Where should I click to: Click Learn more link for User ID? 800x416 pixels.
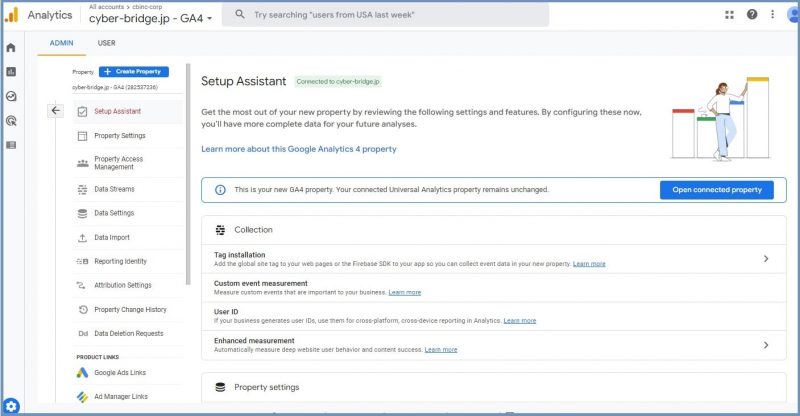point(519,321)
